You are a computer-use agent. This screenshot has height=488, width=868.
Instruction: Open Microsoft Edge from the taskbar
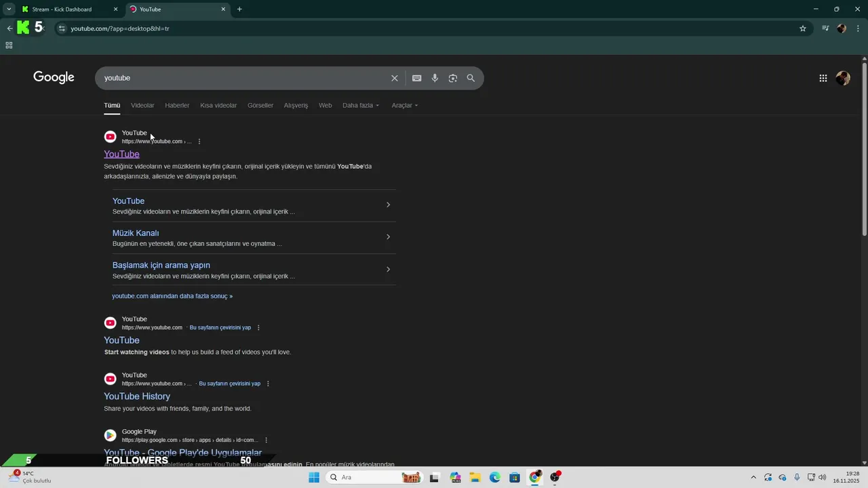tap(495, 477)
